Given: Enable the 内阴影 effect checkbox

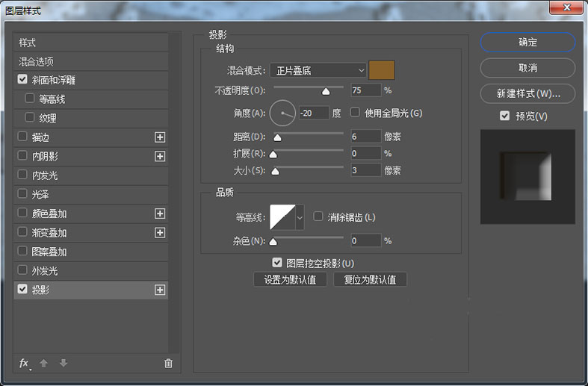Looking at the screenshot, I should click(22, 155).
